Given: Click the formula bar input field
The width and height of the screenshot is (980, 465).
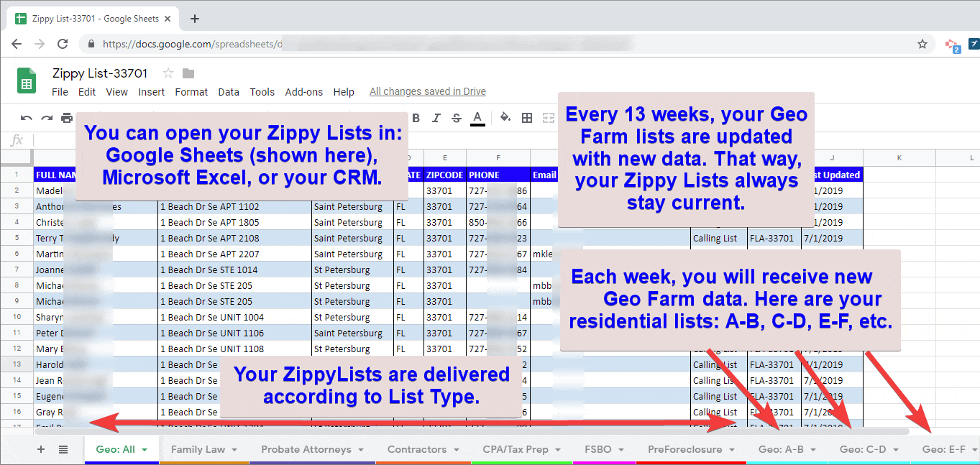Looking at the screenshot, I should 505,140.
